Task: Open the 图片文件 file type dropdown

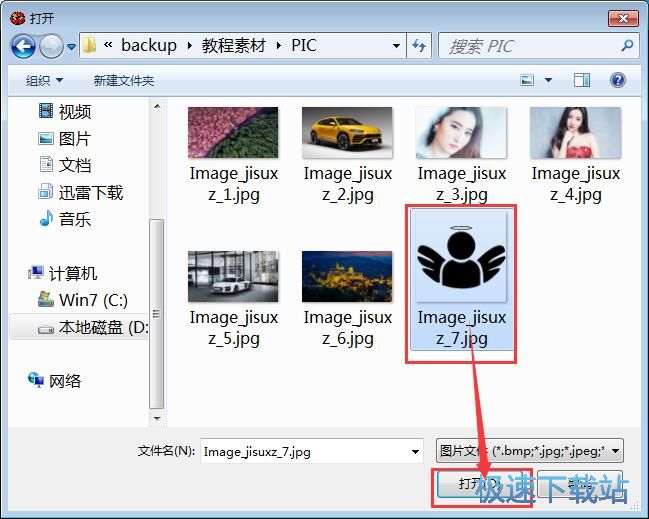Action: 529,450
